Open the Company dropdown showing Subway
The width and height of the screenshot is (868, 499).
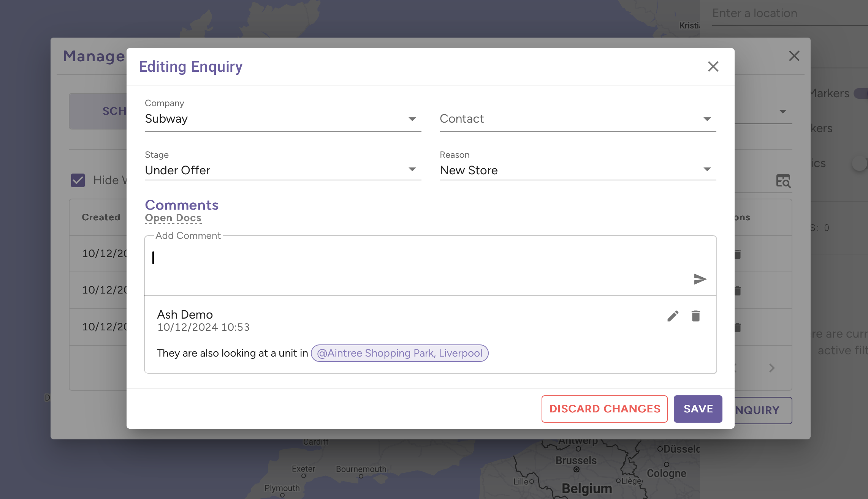click(283, 119)
